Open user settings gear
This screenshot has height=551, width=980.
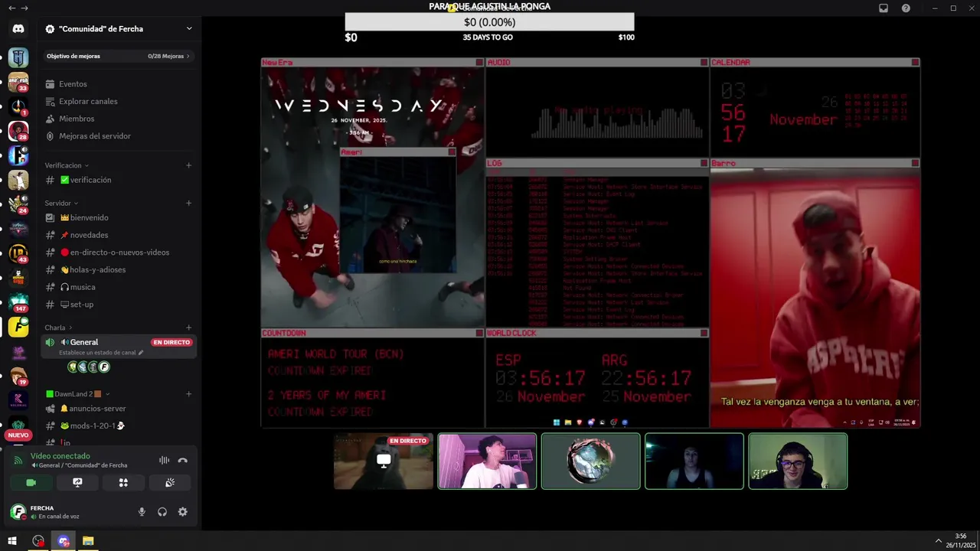182,512
